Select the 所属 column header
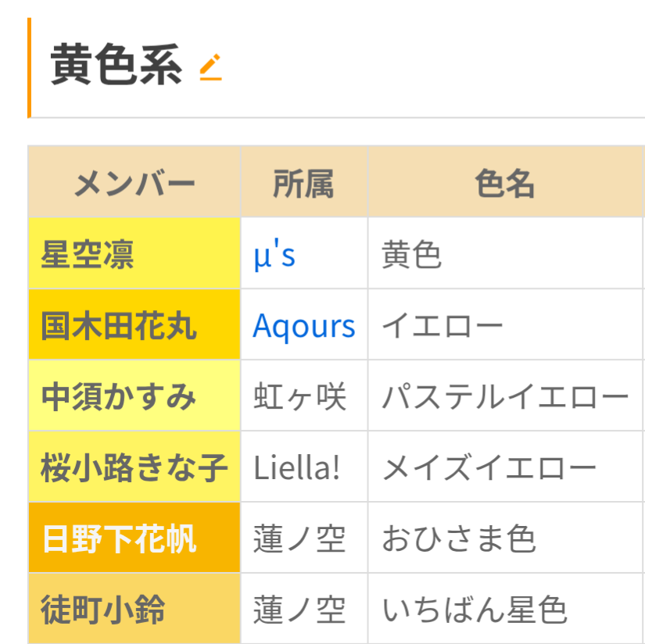This screenshot has width=645, height=644. point(304,182)
